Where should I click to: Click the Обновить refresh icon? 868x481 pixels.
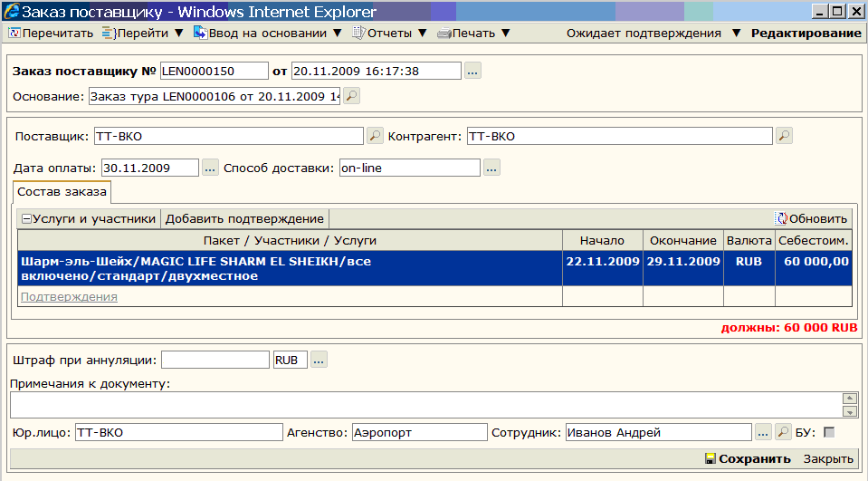pos(781,219)
